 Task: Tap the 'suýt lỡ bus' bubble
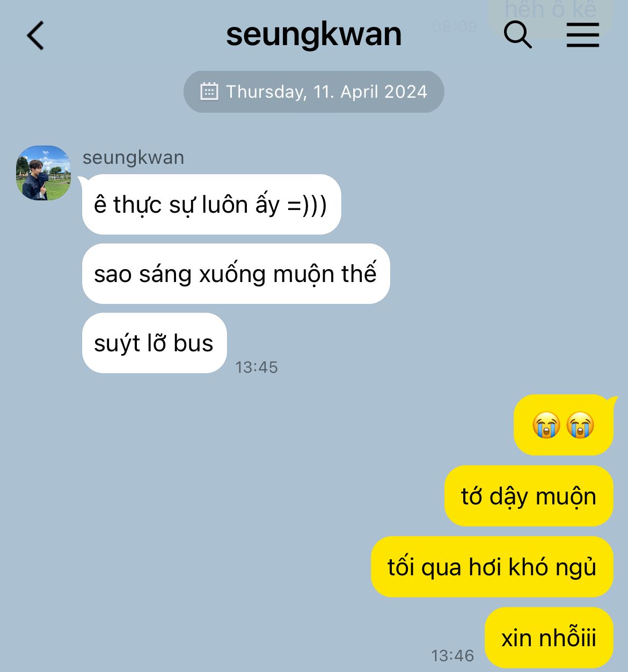(x=155, y=343)
